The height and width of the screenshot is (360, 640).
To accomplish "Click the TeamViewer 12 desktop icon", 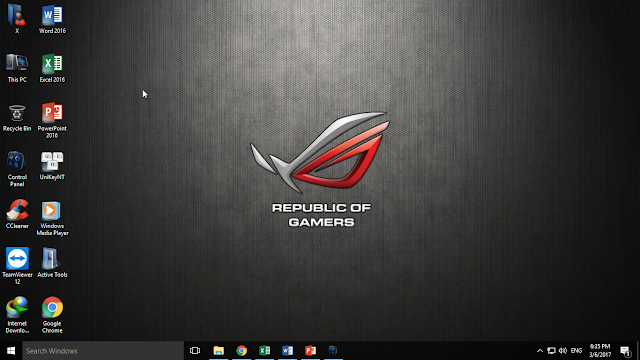I will click(x=17, y=266).
